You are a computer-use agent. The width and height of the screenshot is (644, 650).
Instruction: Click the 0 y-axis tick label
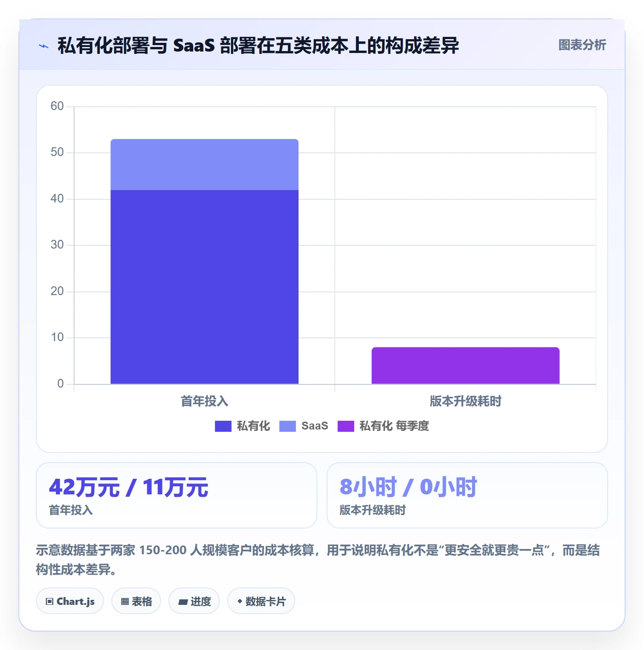pos(60,384)
